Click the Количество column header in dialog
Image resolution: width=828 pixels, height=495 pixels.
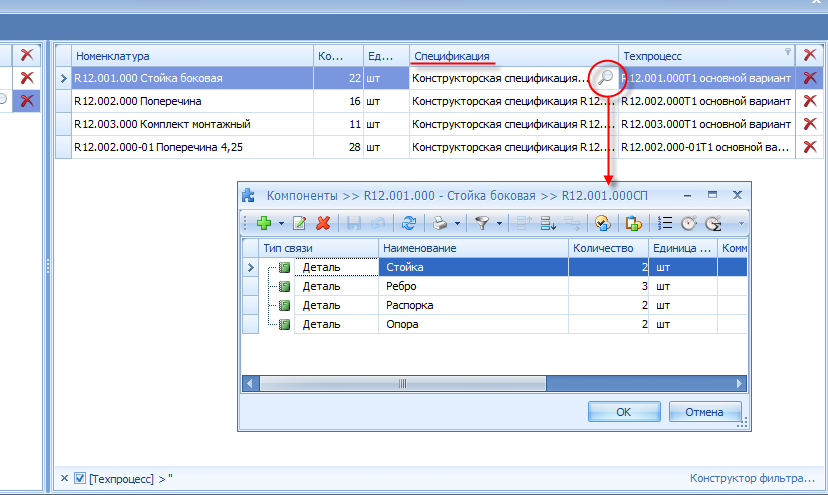pos(609,248)
